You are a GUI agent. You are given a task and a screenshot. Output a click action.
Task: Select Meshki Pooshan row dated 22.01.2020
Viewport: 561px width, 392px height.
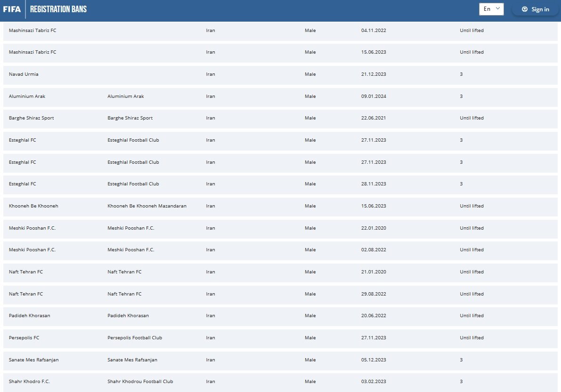coord(32,228)
